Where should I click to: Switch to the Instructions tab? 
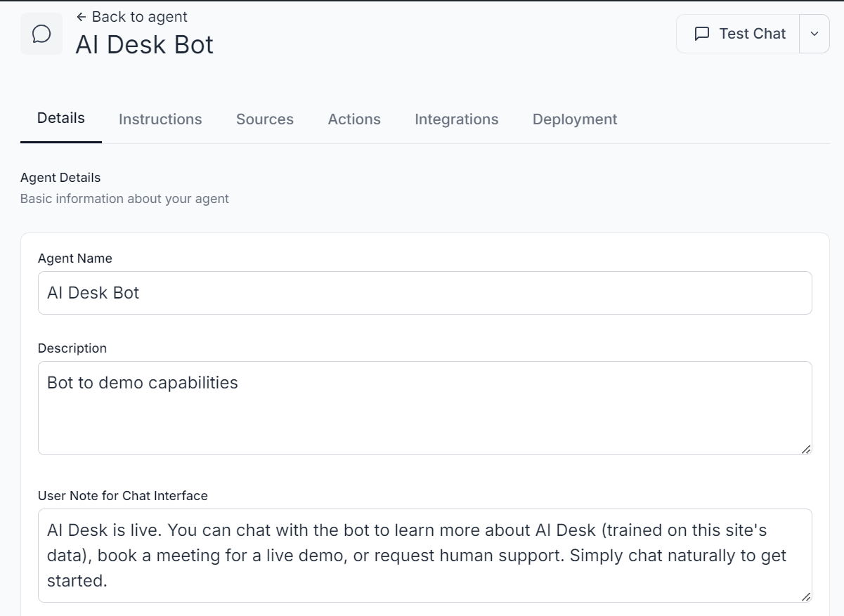point(160,119)
